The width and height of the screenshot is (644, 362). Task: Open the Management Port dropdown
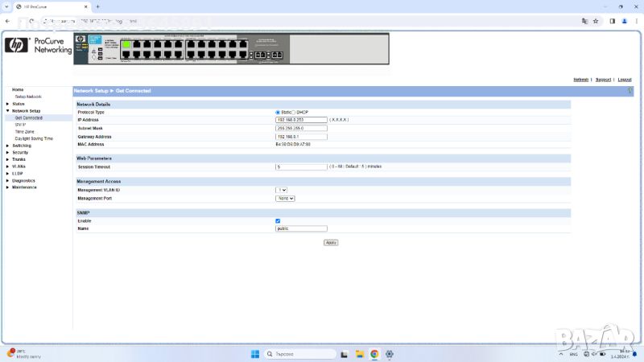pos(285,198)
